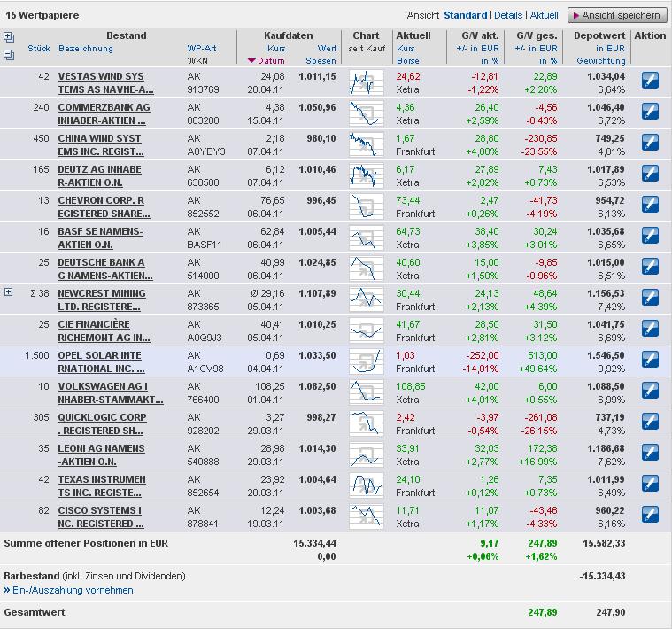
Task: Open VOLKSWAGEN AG security link
Action: 111,392
